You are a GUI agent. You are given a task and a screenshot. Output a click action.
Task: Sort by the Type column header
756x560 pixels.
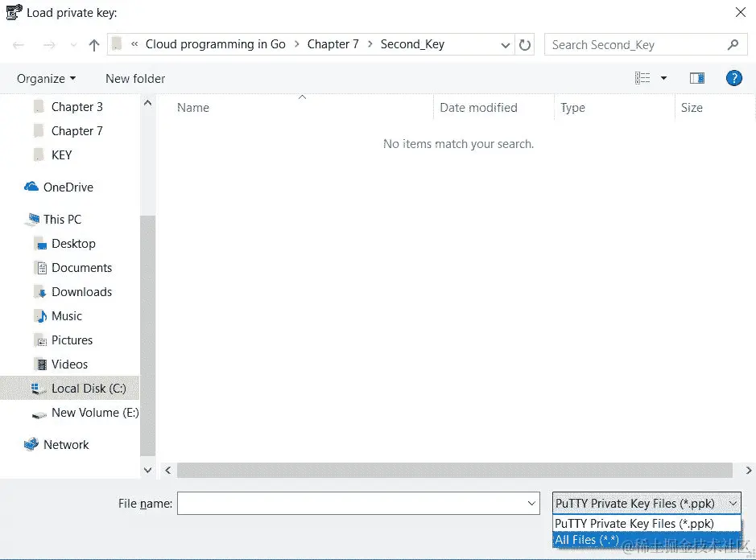[572, 108]
